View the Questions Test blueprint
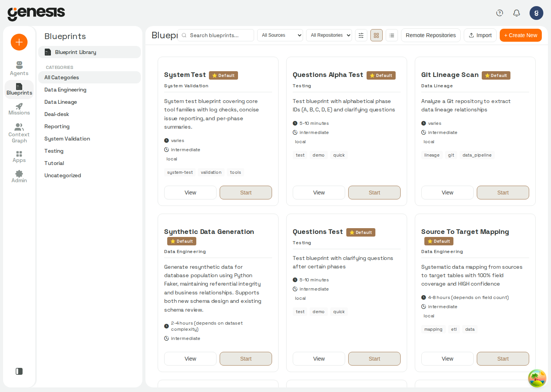This screenshot has height=392, width=551. 319,359
